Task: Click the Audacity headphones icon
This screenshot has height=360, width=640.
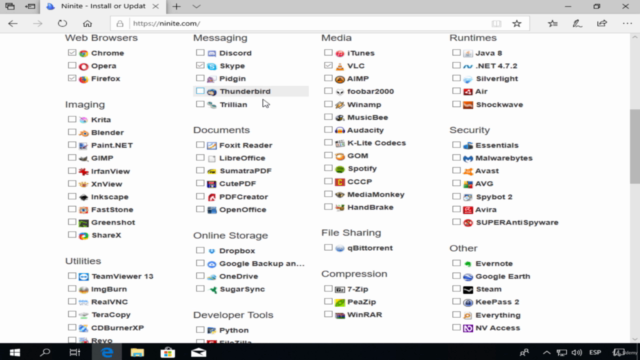Action: point(340,130)
